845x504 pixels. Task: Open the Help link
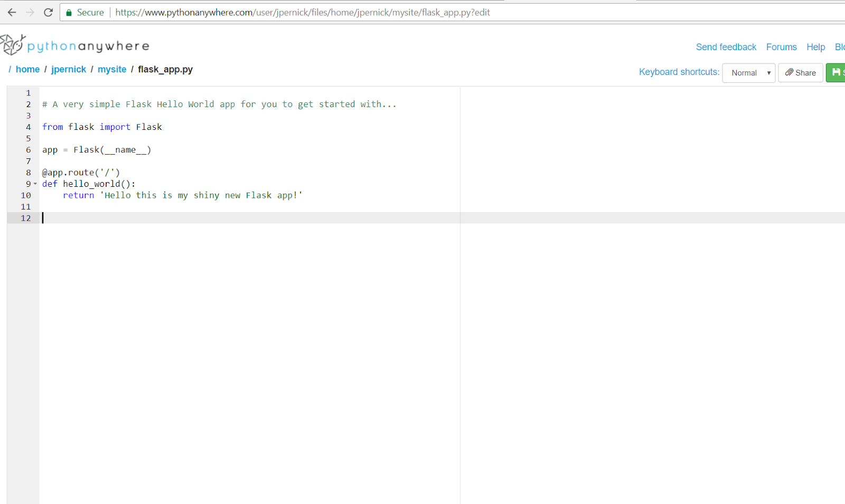point(815,47)
